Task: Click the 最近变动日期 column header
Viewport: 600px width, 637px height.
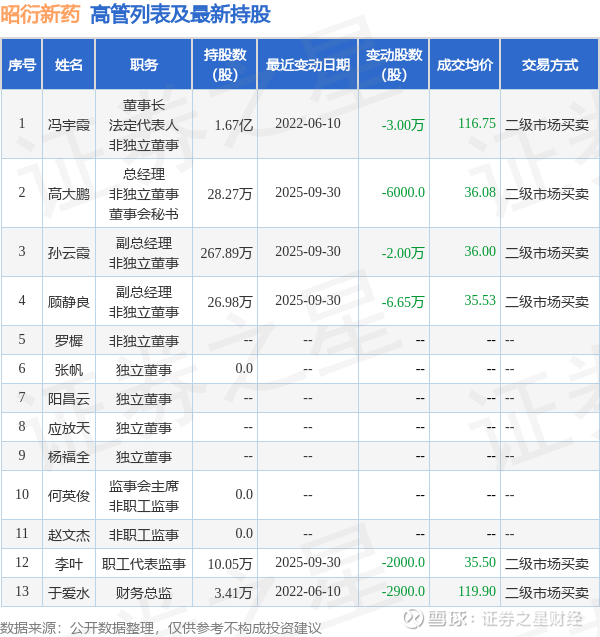Action: [308, 65]
